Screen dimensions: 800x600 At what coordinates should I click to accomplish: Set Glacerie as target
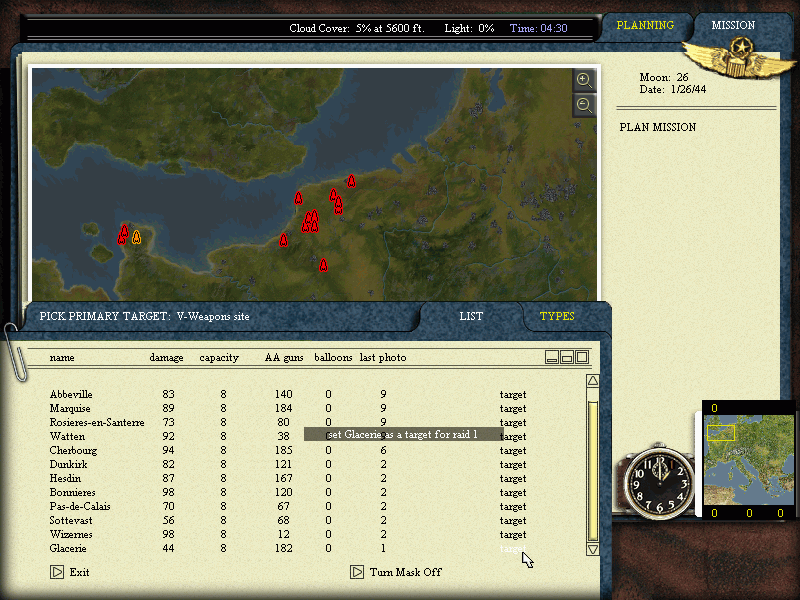[513, 549]
